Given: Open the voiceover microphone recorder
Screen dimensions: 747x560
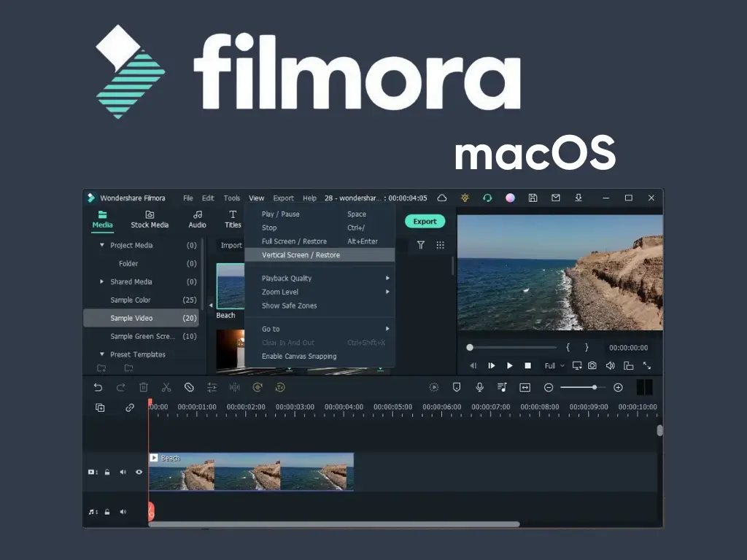Looking at the screenshot, I should tap(479, 387).
